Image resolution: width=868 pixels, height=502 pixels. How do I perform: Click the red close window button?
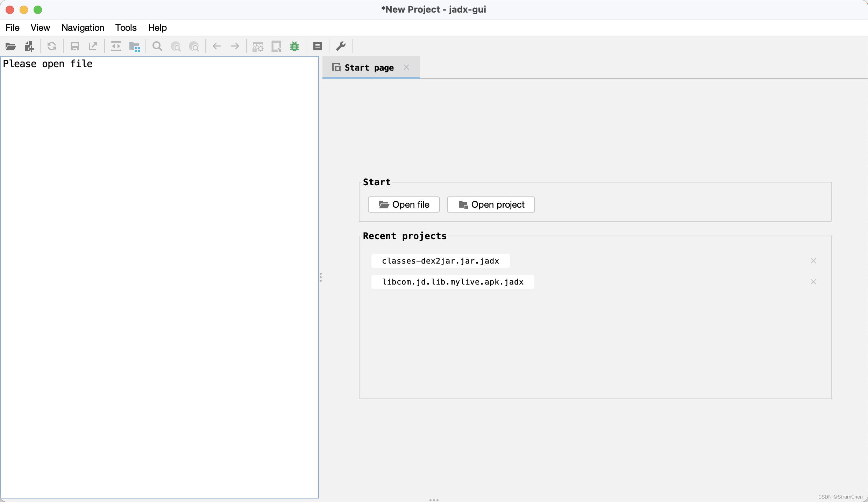tap(10, 10)
